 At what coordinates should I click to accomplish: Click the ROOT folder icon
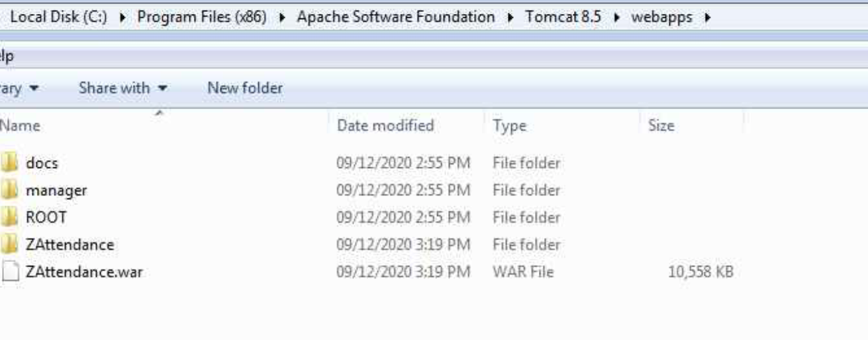coord(9,218)
